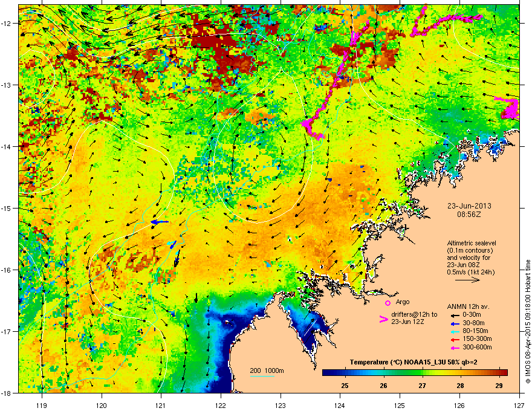Viewport: 532px width, 411px height.
Task: Click the '(0.1m contours)' caption line
Action: click(x=470, y=250)
